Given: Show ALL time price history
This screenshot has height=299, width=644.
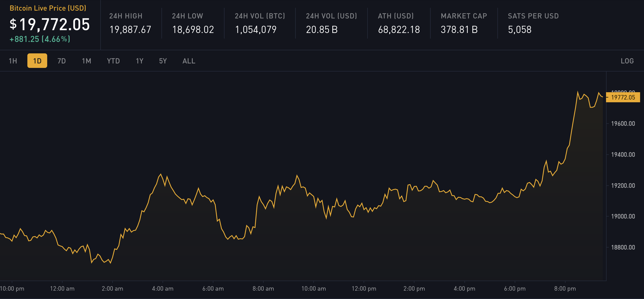Looking at the screenshot, I should pyautogui.click(x=189, y=61).
